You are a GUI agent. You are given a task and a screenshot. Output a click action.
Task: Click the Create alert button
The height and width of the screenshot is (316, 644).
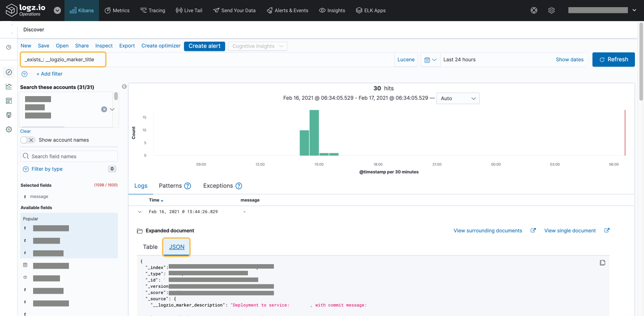coord(204,46)
